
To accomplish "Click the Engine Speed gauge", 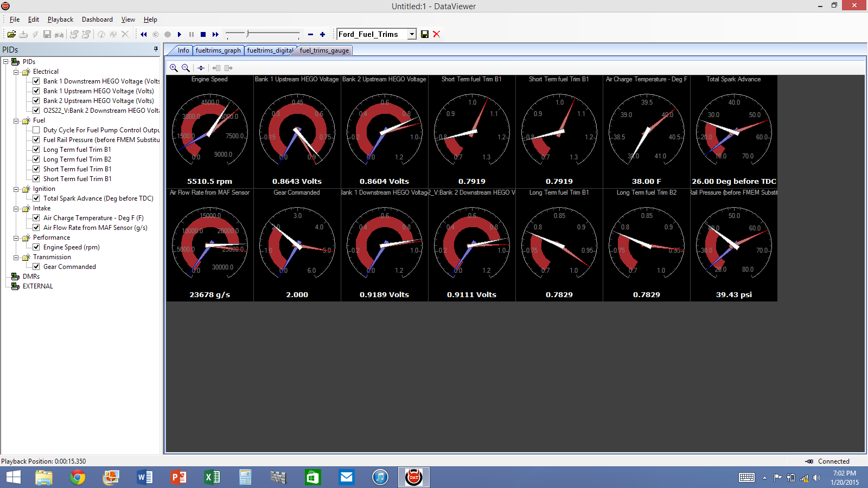I will pyautogui.click(x=209, y=131).
